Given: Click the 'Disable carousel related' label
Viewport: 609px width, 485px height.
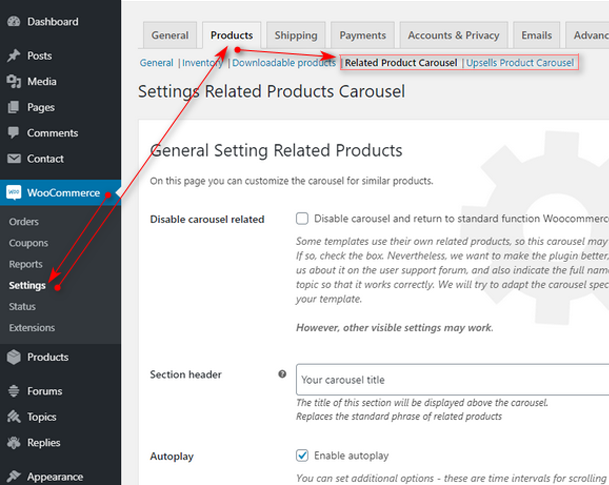Looking at the screenshot, I should (207, 219).
